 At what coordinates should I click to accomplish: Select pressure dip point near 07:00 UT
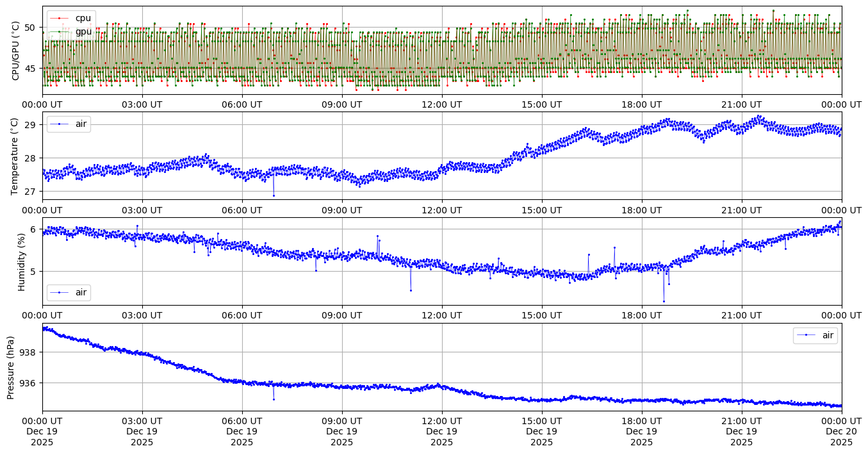274,399
